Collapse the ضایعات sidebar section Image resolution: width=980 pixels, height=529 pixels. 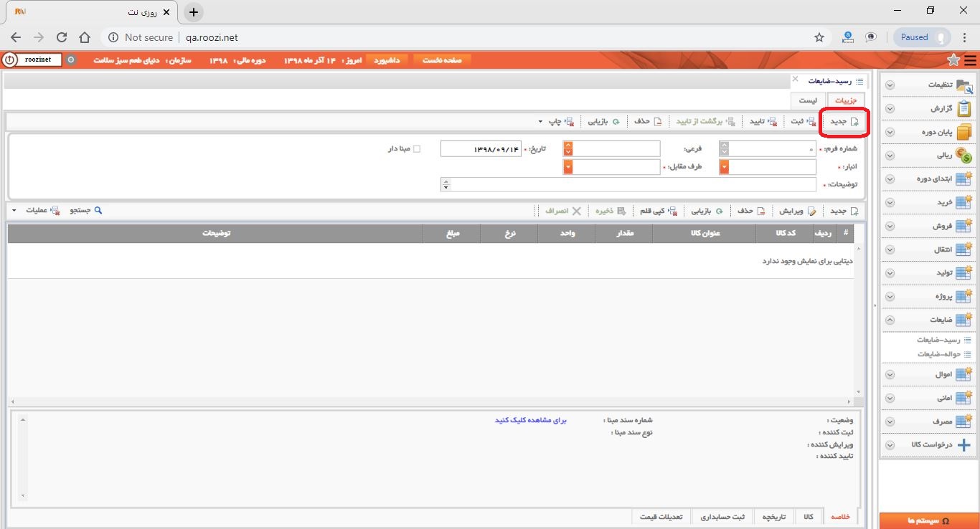tap(890, 320)
